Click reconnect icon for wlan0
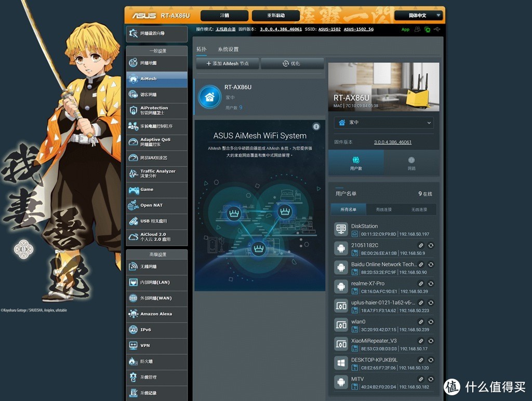Screen dimensions: 532x401 [431, 322]
